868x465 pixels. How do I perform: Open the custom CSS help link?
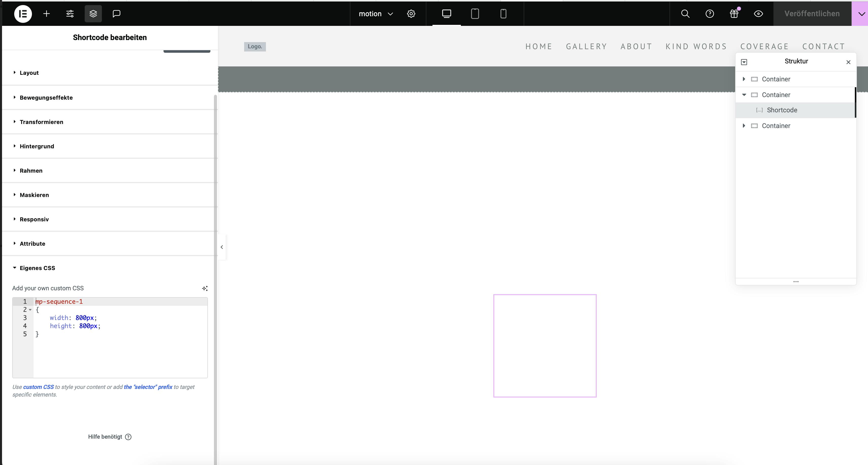(x=39, y=387)
